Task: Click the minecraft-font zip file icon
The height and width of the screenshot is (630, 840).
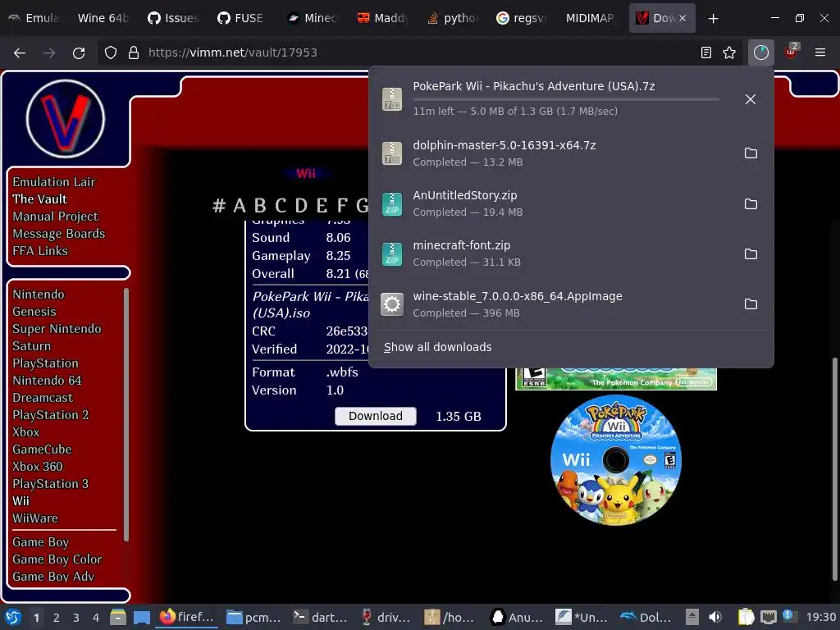Action: point(391,254)
